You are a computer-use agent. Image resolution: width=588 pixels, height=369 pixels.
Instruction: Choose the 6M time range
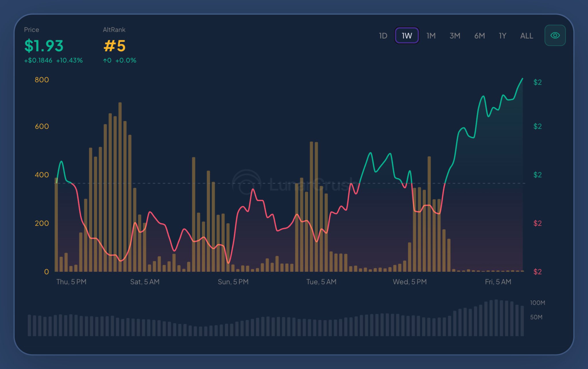(x=479, y=36)
